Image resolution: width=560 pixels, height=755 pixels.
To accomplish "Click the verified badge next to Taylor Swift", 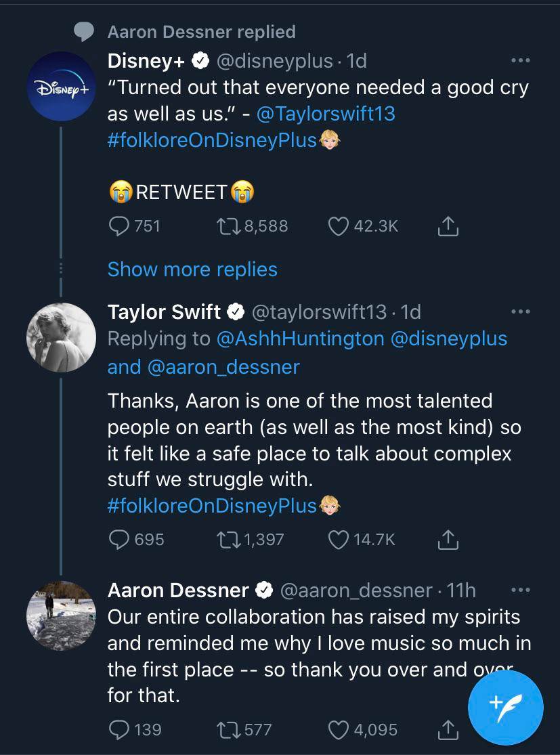I will coord(236,312).
